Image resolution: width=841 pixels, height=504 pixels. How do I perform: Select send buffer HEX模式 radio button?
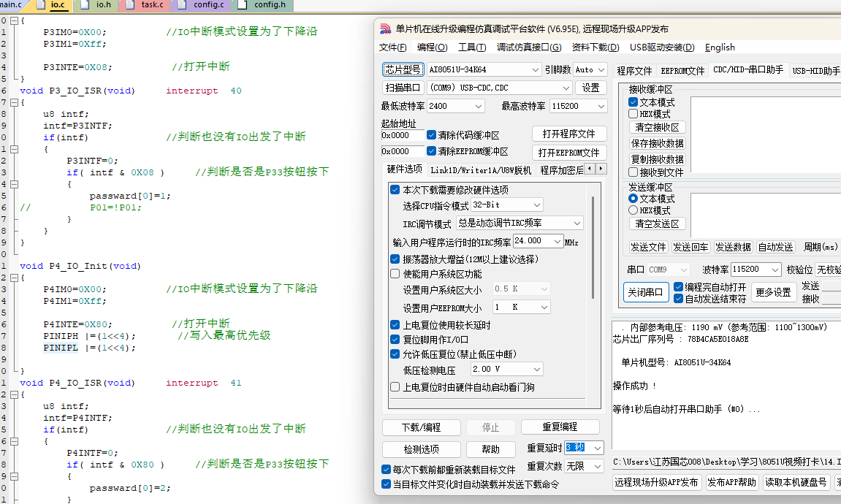pos(633,210)
